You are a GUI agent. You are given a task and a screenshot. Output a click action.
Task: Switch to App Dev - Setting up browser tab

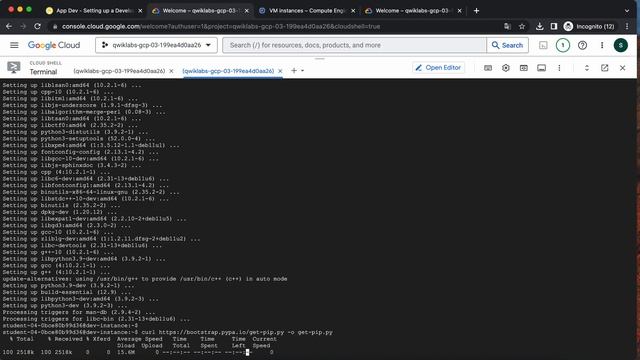click(94, 11)
